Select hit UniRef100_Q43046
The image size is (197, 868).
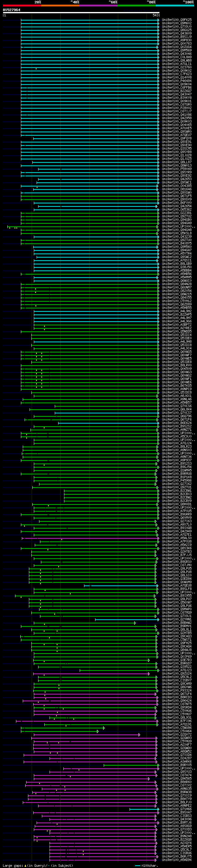click(x=177, y=54)
